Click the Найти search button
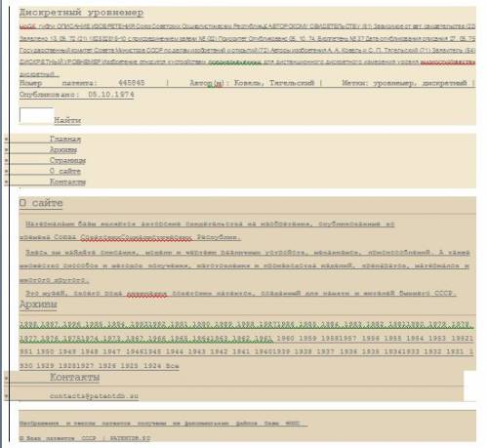 point(67,120)
